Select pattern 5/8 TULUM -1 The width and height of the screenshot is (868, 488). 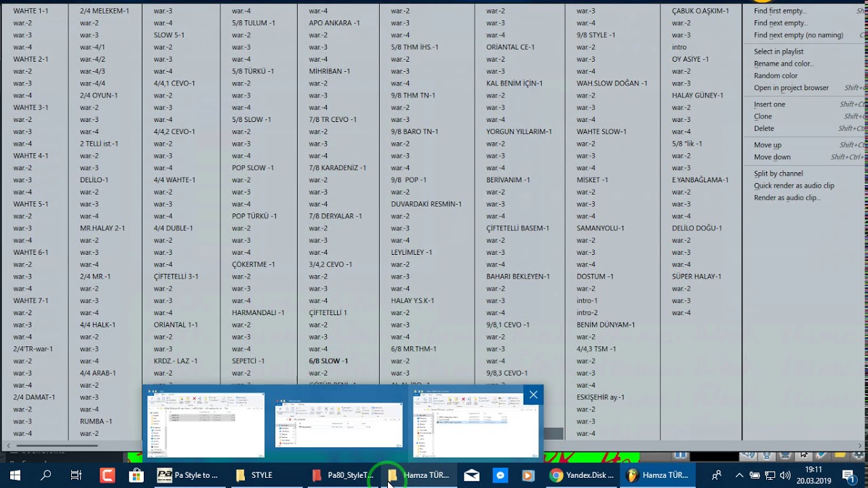pos(254,23)
